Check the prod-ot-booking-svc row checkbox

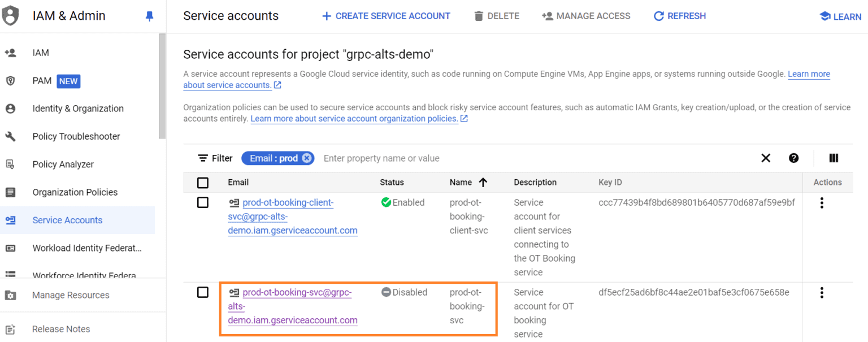pos(203,292)
